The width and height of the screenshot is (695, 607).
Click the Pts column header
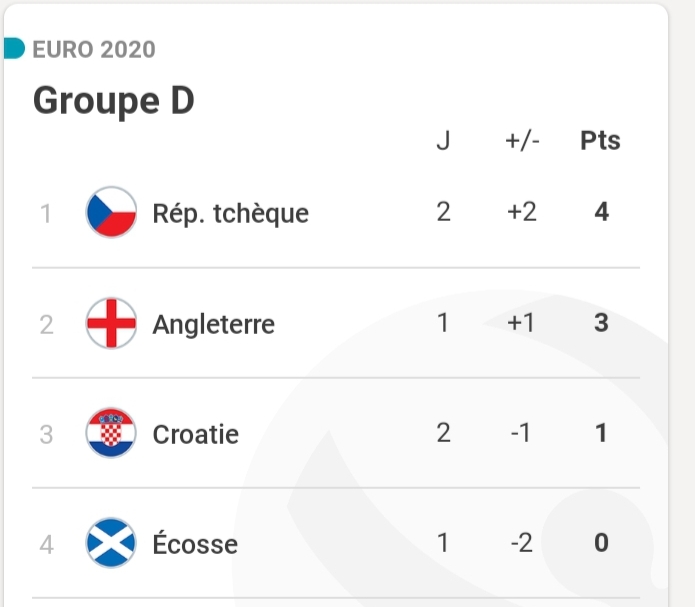600,142
